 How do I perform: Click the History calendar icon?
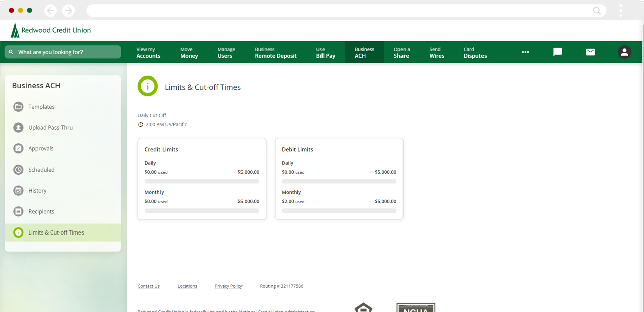(18, 191)
